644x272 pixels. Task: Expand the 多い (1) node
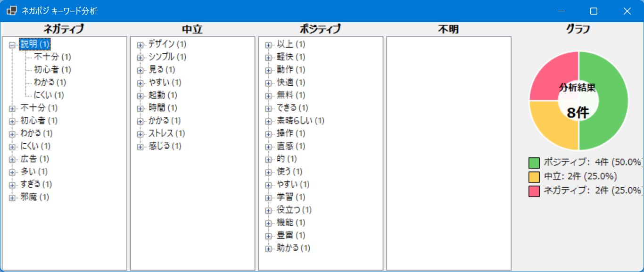12,172
